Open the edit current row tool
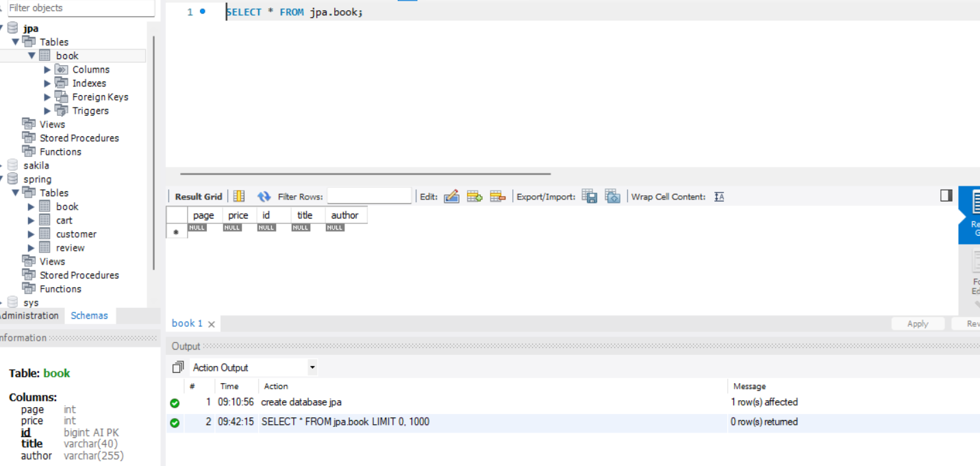The image size is (980, 466). 451,196
